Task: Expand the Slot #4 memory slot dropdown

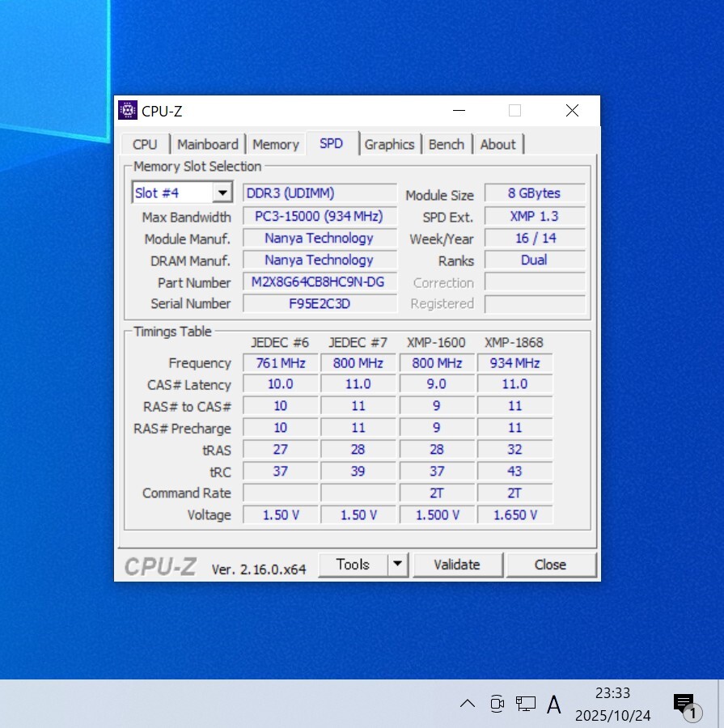Action: pos(222,193)
